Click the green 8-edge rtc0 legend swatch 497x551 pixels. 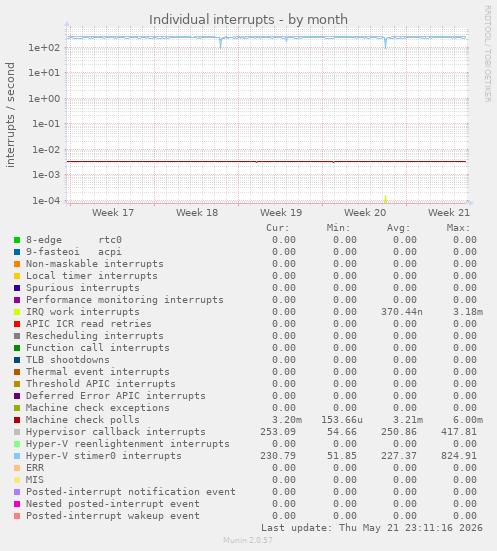pos(17,240)
